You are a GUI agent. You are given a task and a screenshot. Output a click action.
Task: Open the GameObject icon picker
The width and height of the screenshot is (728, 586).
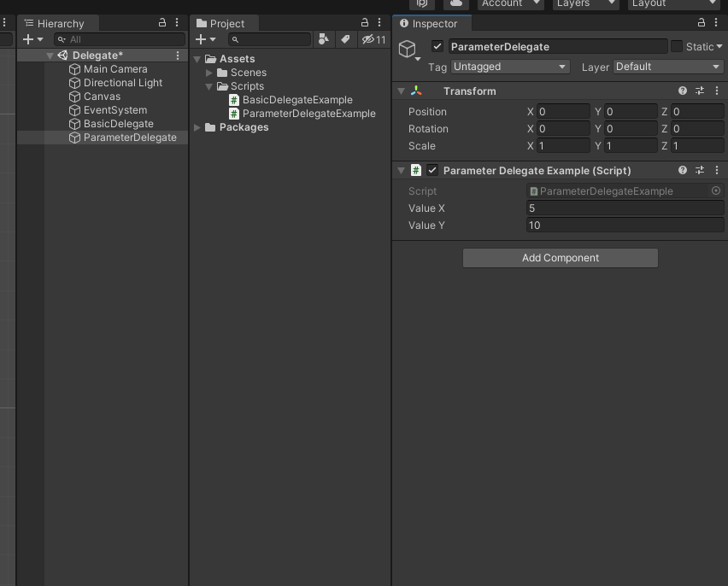(409, 50)
